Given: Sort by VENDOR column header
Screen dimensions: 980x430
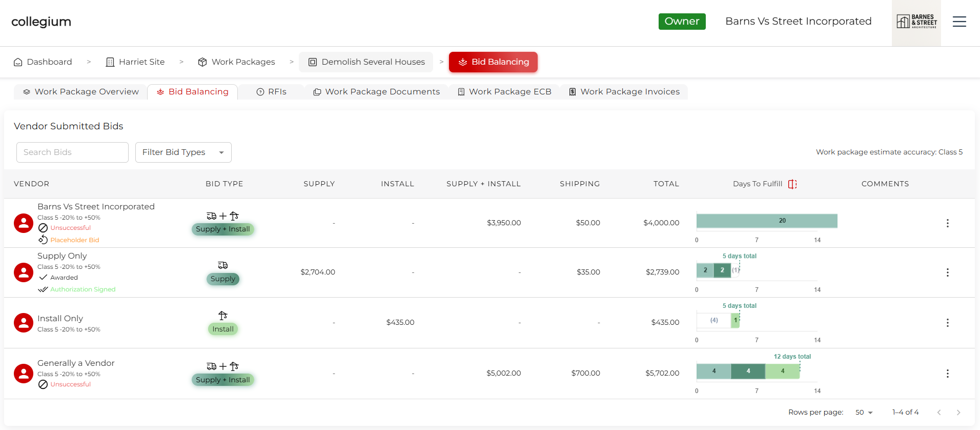Looking at the screenshot, I should 32,184.
